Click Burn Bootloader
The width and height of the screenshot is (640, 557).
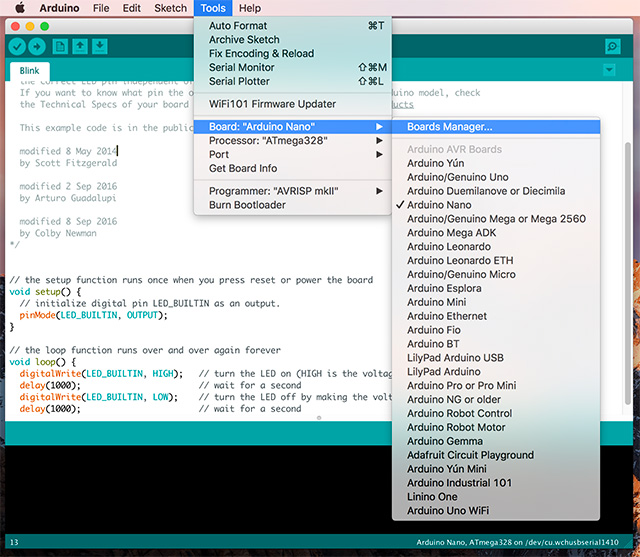tap(247, 205)
